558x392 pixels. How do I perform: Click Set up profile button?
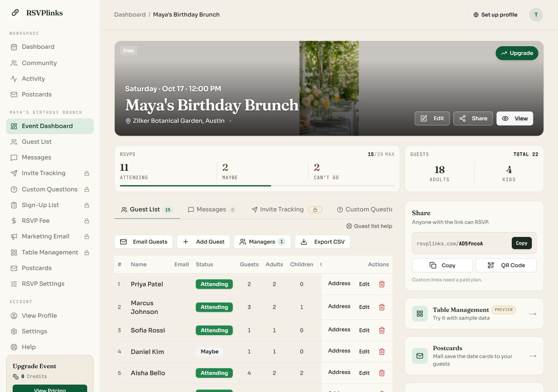pos(495,15)
